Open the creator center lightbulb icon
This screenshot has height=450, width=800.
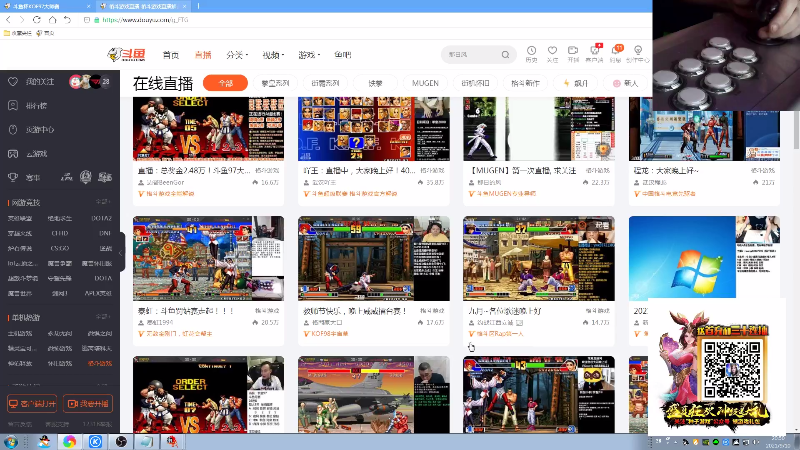tap(638, 51)
